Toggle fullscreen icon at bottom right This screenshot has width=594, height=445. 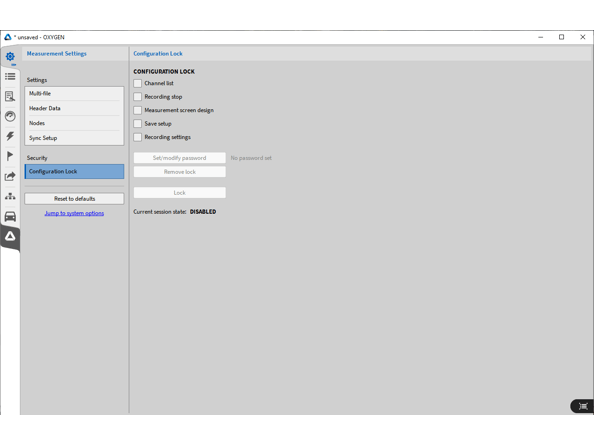point(583,406)
